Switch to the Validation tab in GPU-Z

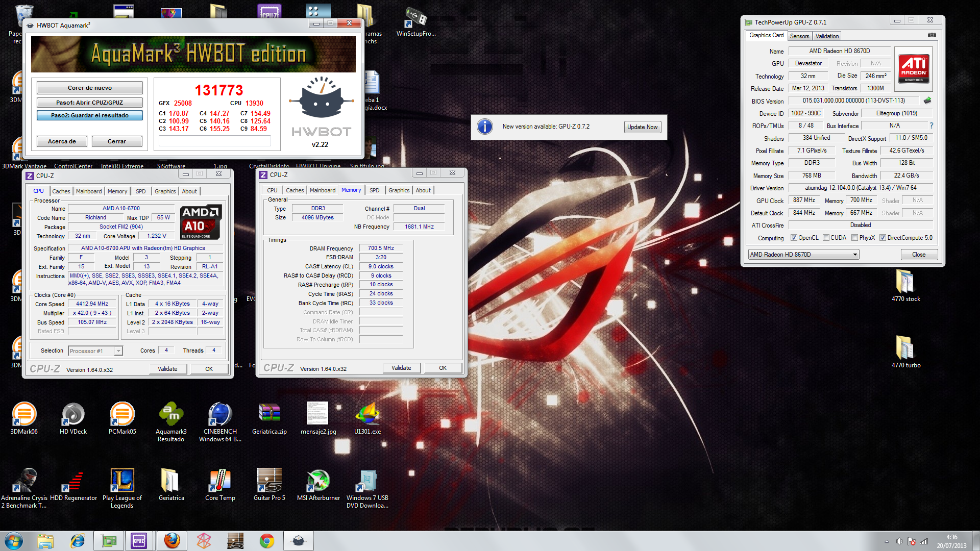point(827,36)
